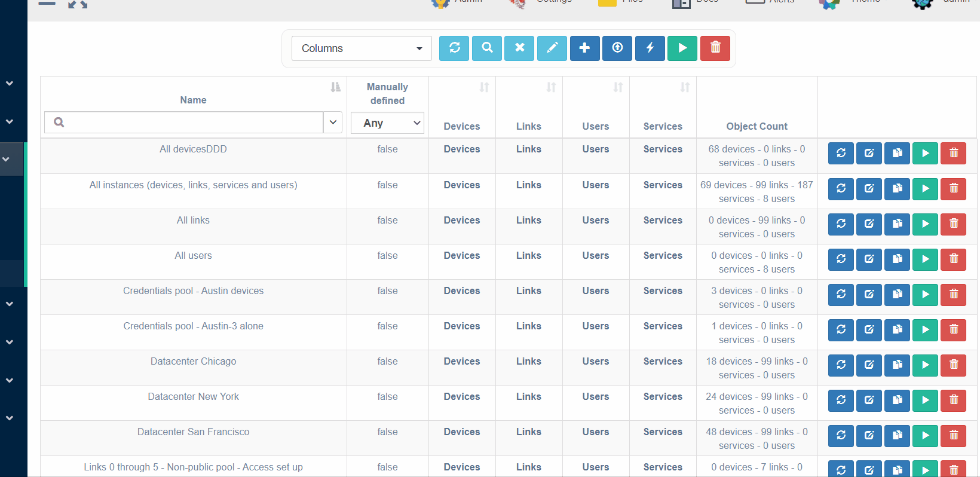Run a service on the All links pool

926,224
